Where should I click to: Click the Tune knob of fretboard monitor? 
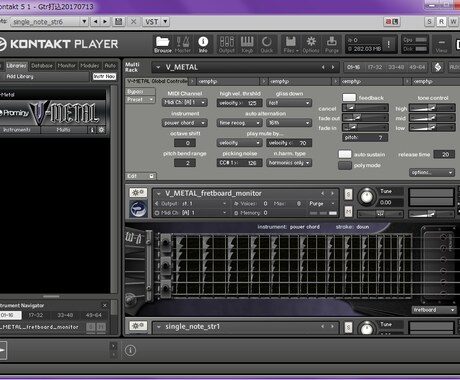367,197
